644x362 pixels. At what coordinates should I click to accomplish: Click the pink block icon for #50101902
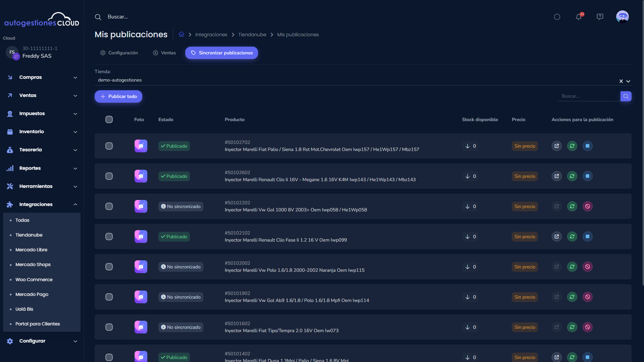pos(588,297)
